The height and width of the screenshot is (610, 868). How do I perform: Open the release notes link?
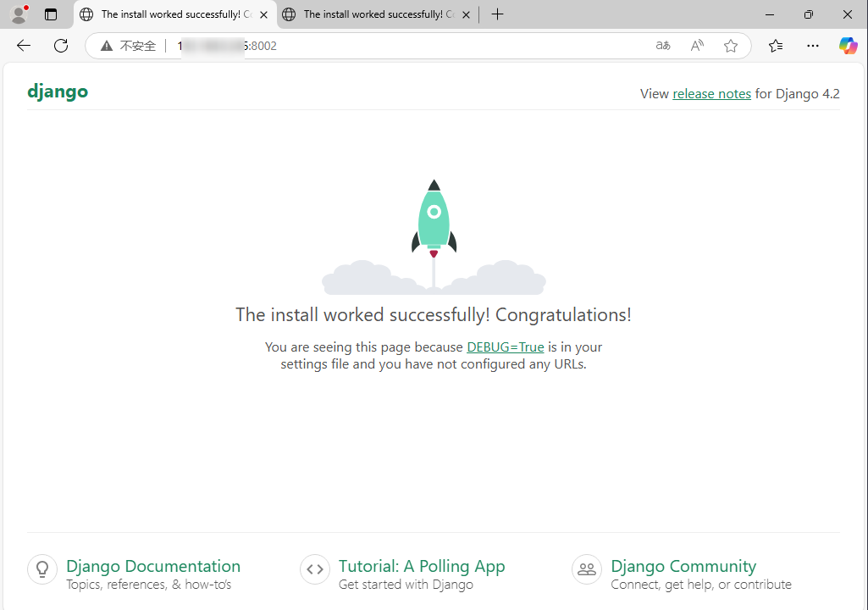tap(712, 94)
